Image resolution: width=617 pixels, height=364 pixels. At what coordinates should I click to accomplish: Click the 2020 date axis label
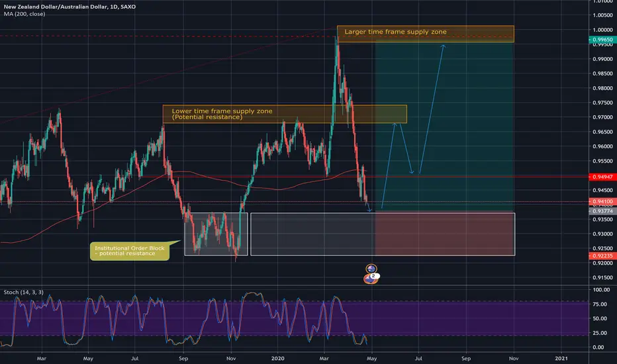[x=278, y=358]
